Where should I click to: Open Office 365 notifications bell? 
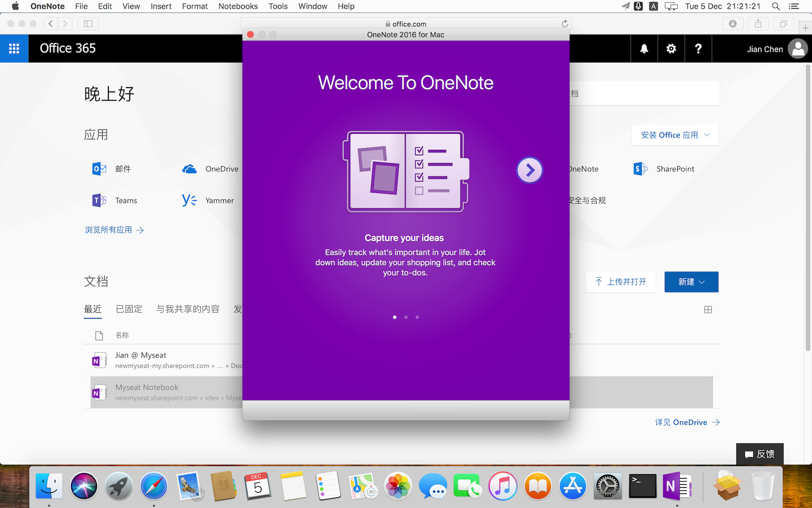pyautogui.click(x=644, y=49)
